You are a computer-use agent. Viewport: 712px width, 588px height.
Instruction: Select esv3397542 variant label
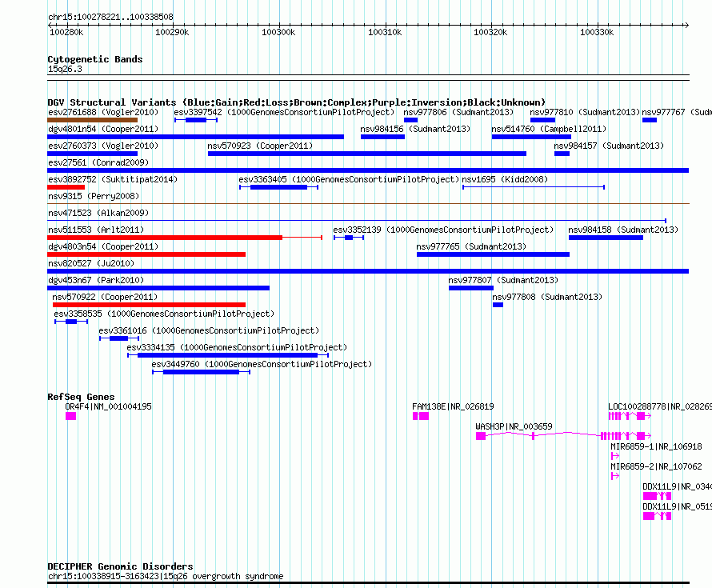point(284,112)
